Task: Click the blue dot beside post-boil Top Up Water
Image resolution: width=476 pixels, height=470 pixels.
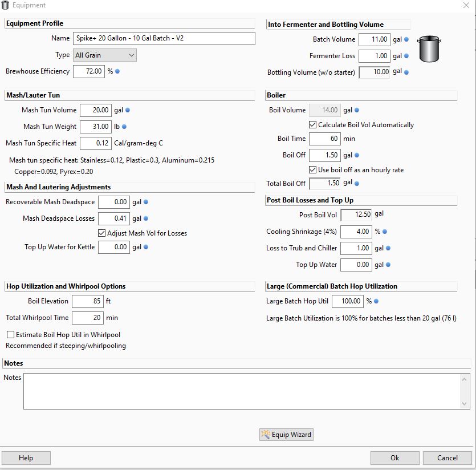Action: click(388, 265)
